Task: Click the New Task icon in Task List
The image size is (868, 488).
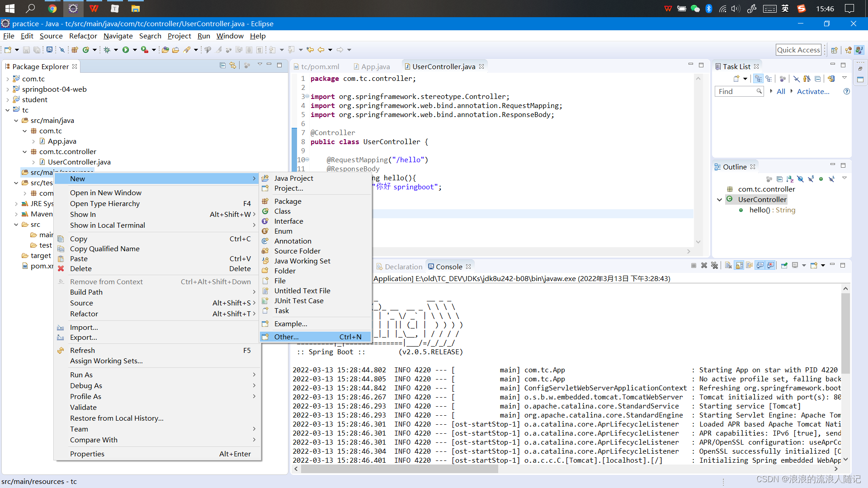Action: (x=736, y=79)
